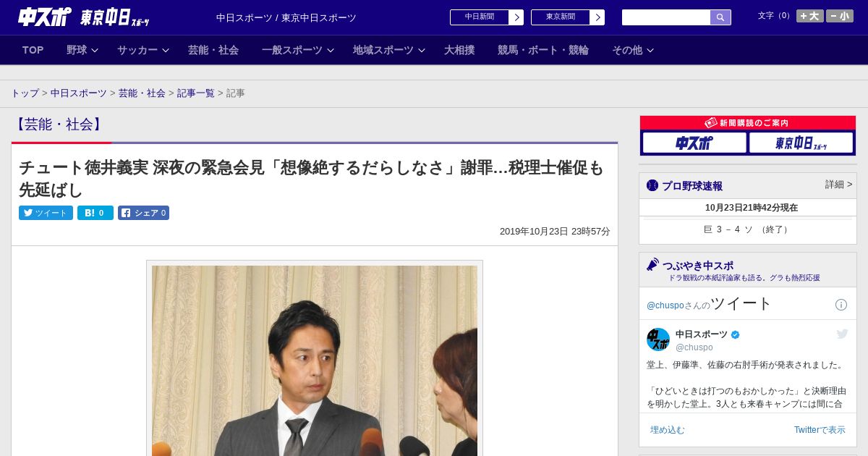The image size is (868, 456).
Task: Click the 東京中日スポーツ logo in the header
Action: point(115,17)
